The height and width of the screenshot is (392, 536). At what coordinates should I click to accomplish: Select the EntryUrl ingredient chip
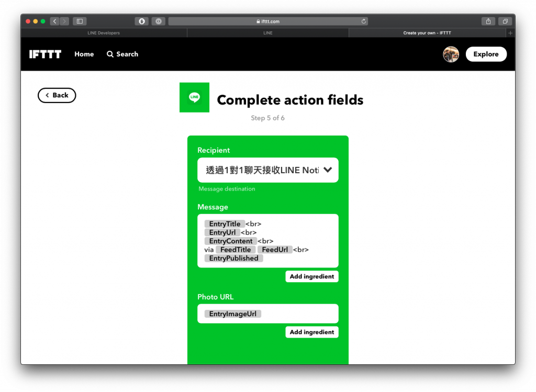[x=222, y=232]
